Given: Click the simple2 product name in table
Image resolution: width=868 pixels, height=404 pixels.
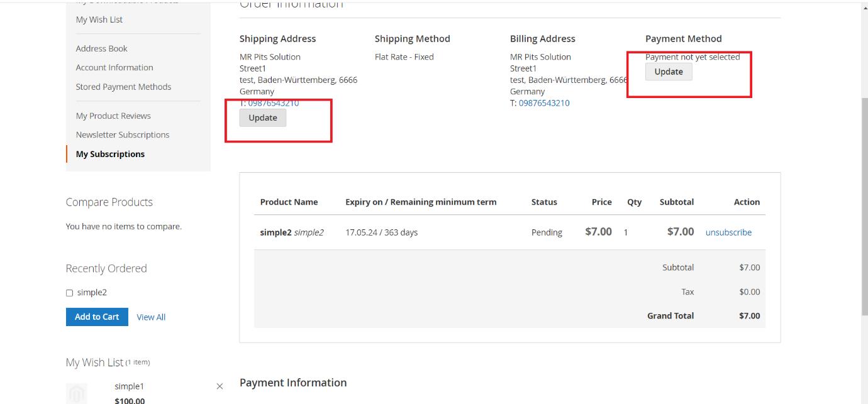Looking at the screenshot, I should pos(275,232).
